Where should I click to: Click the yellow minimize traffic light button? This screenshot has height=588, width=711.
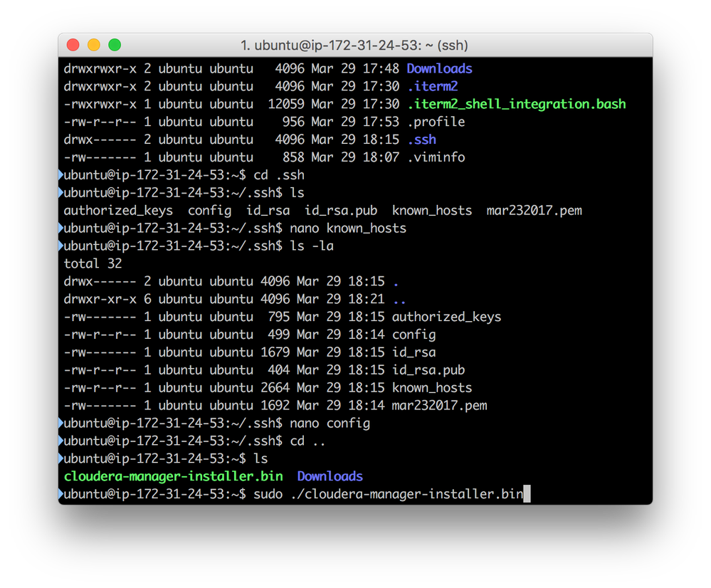tap(93, 44)
